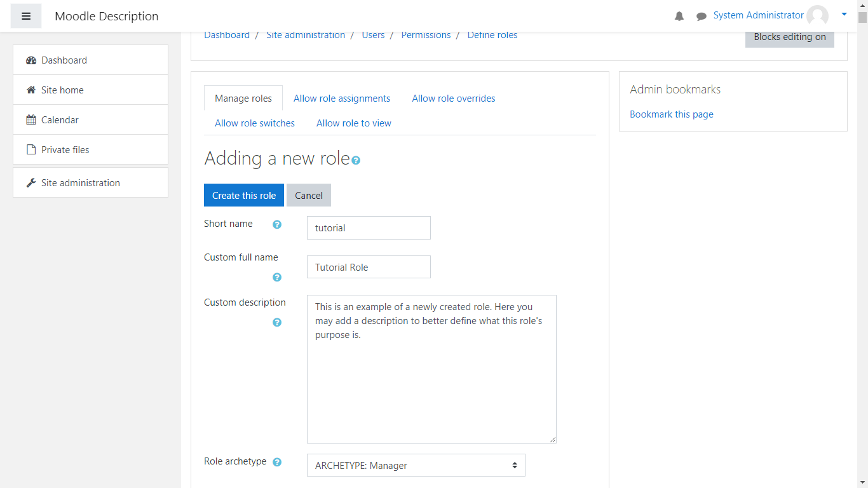This screenshot has height=488, width=868.
Task: Click help icon beside Role archetype
Action: click(277, 462)
